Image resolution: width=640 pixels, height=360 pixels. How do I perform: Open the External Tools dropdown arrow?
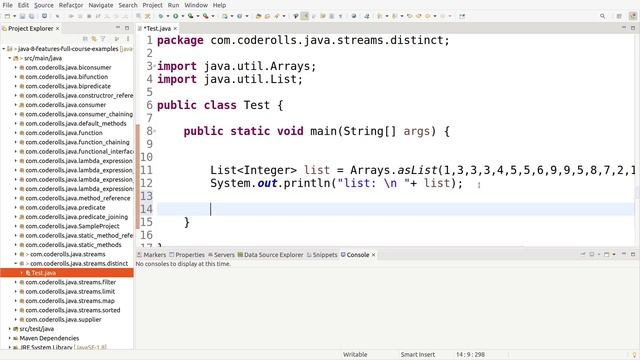(213, 16)
